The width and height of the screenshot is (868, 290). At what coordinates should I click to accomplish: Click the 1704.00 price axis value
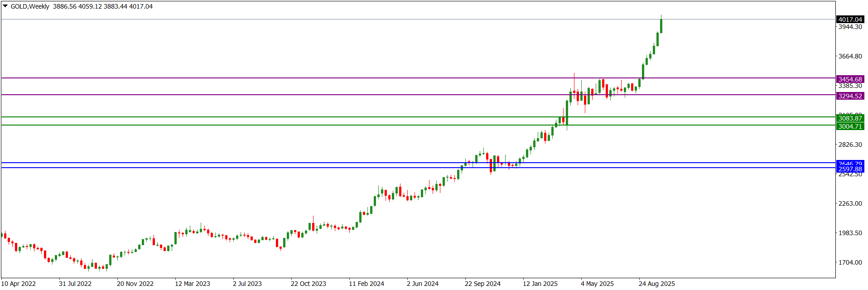click(x=850, y=262)
